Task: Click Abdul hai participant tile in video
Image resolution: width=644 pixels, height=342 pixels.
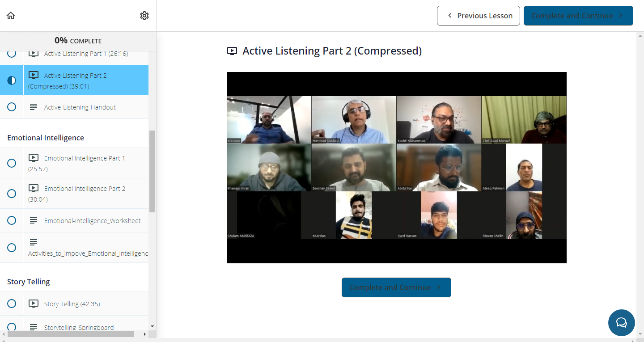Action: [x=439, y=167]
